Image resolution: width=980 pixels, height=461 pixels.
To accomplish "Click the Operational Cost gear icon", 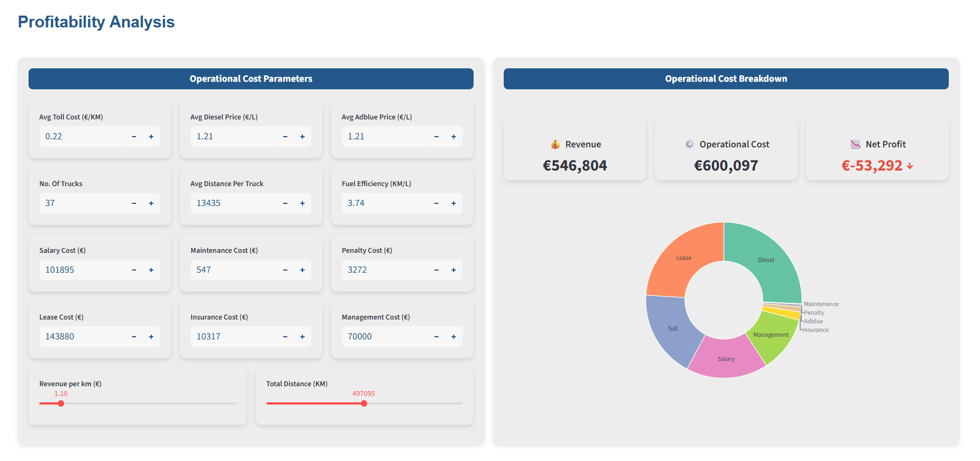I will click(689, 144).
